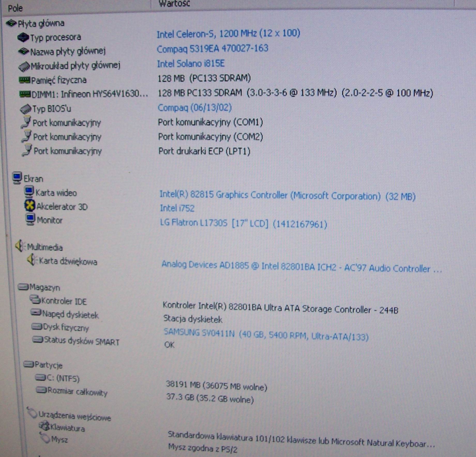476x457 pixels.
Task: Select the 82801BA Ultra ATA Storage Controller value
Action: coord(281,308)
